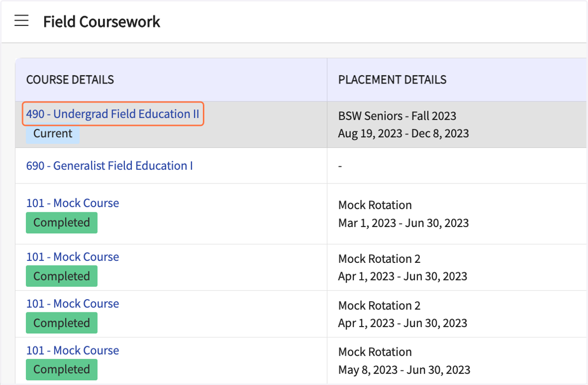Open the hamburger navigation menu

tap(21, 21)
